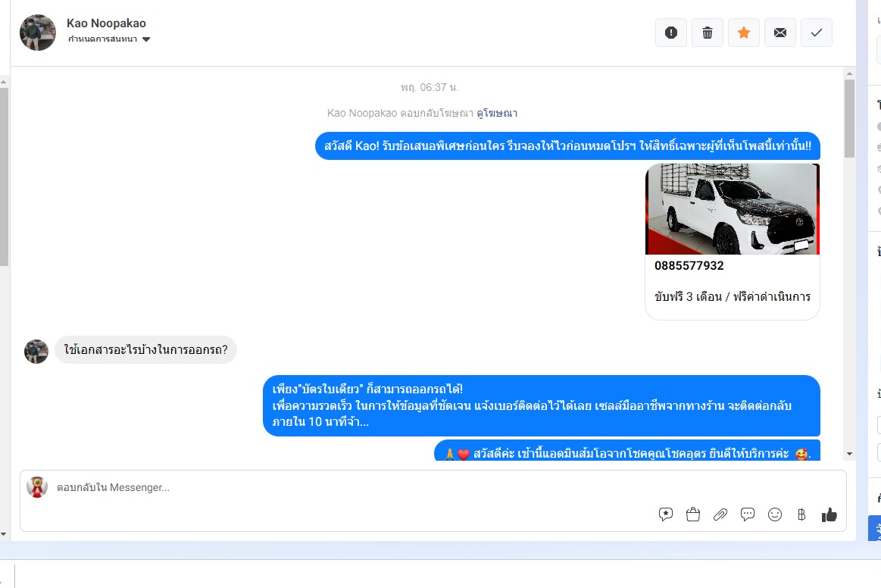
Task: Mark conversation done with checkmark icon
Action: [x=817, y=33]
